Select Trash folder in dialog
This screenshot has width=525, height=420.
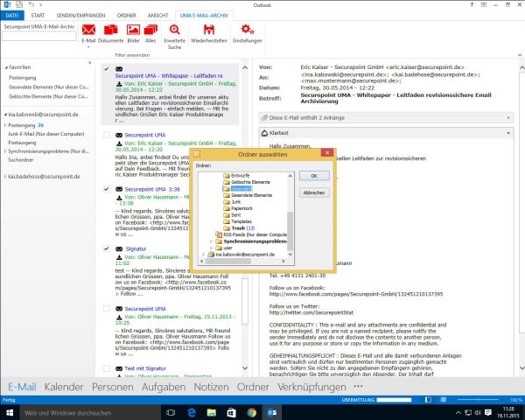pyautogui.click(x=239, y=228)
